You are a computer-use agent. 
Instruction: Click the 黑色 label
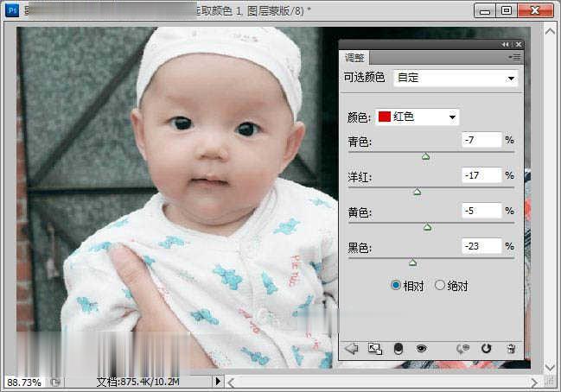pos(360,248)
